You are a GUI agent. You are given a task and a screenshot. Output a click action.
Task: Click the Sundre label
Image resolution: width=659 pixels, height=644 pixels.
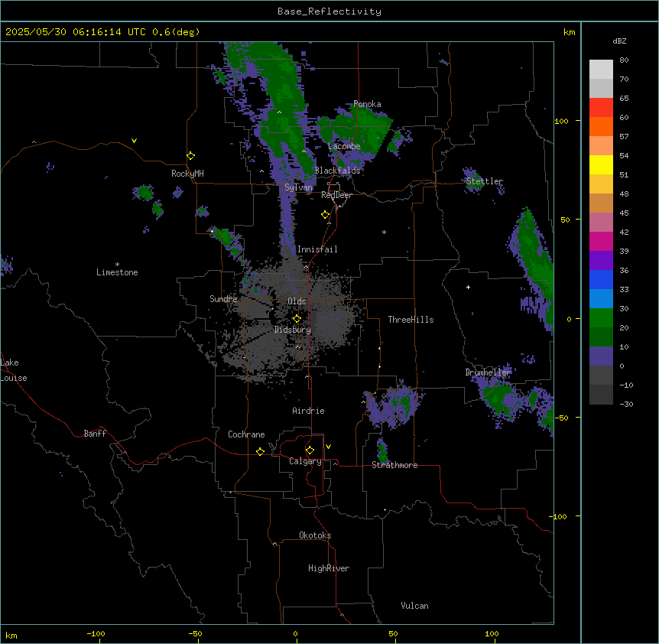[223, 299]
